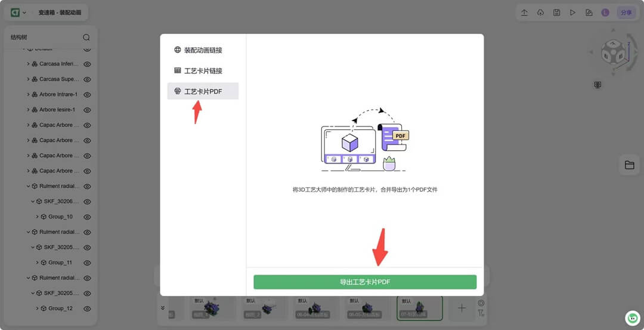644x330 pixels.
Task: Collapse the SKF_30206 tree node
Action: tap(33, 201)
